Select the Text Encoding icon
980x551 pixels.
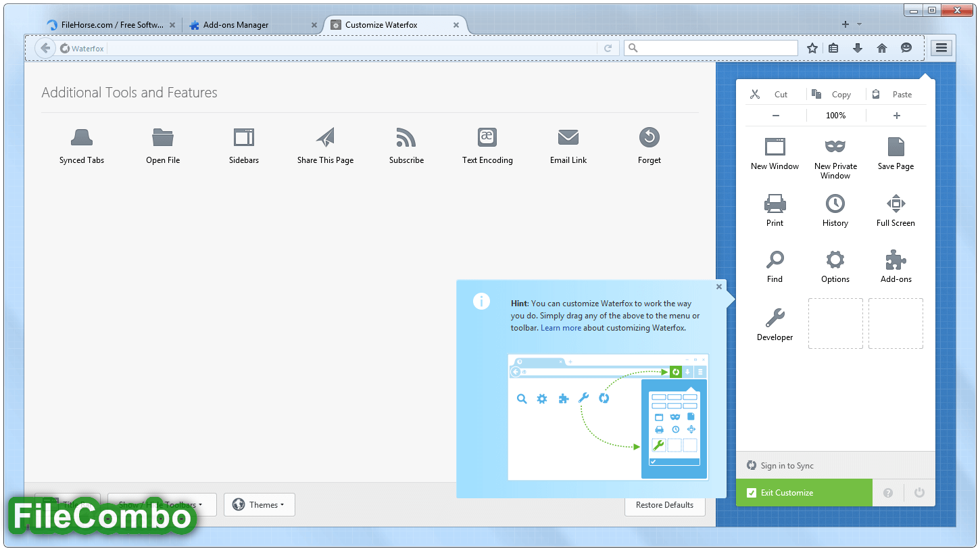(487, 137)
